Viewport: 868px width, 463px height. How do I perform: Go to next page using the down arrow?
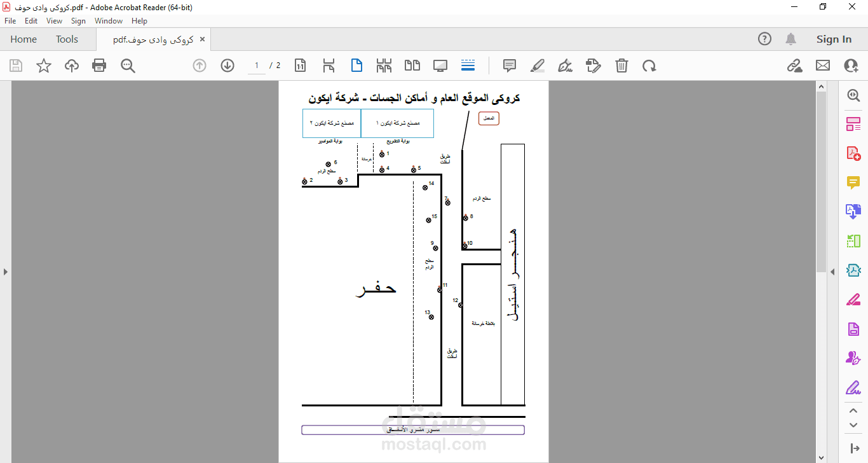click(x=227, y=66)
